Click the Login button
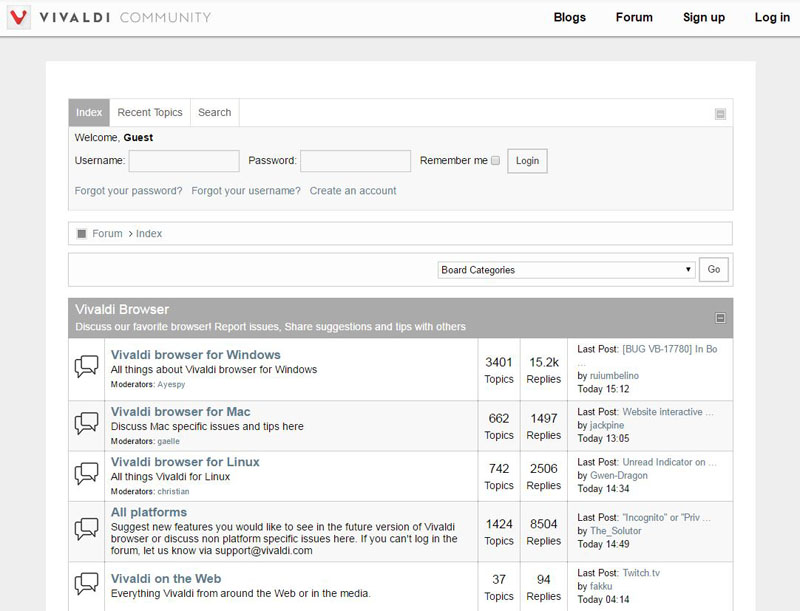800x611 pixels. [x=528, y=161]
